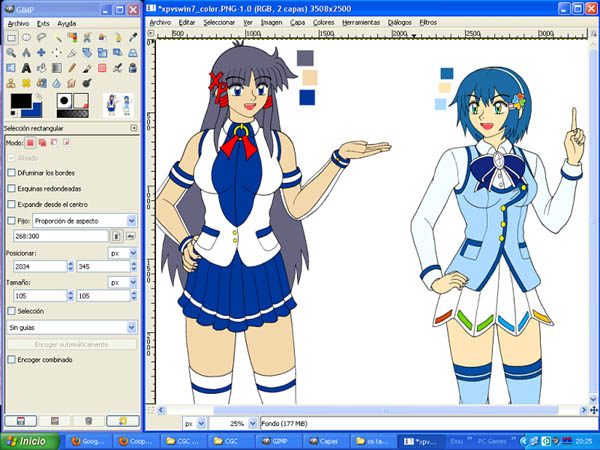This screenshot has height=450, width=600.
Task: Select the Dodge/Burn tool
Action: pyautogui.click(x=87, y=83)
